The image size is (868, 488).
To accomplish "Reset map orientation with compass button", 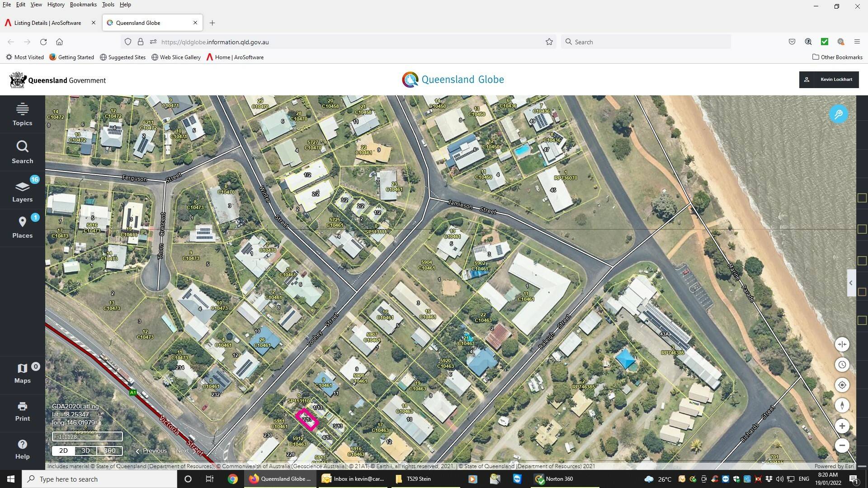I will tap(842, 405).
